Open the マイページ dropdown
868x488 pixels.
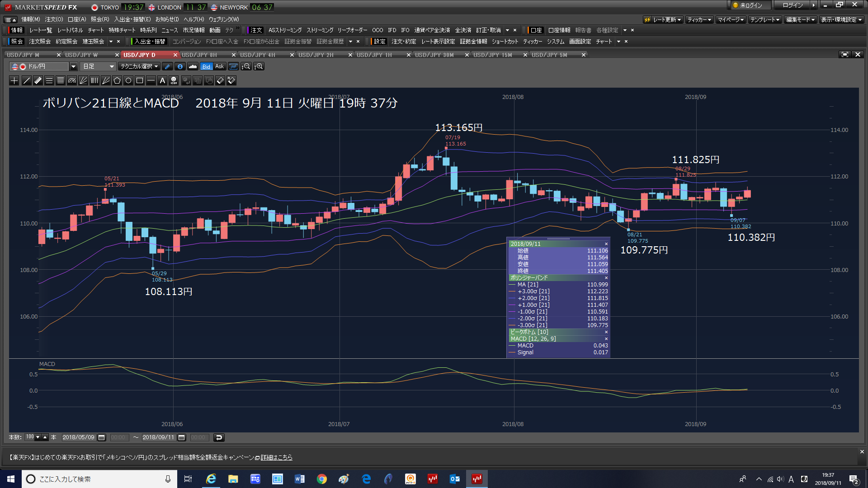731,20
